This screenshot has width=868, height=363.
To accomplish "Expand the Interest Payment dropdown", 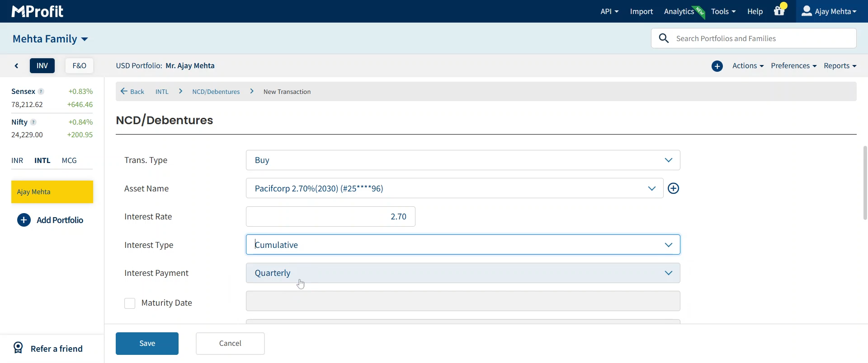I will pos(462,273).
